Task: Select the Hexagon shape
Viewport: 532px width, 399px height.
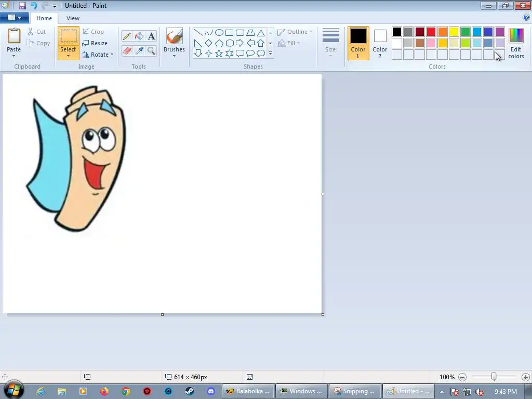Action: (229, 43)
